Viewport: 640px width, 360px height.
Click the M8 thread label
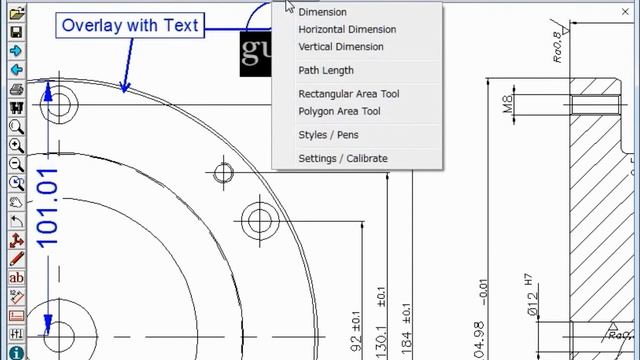point(507,104)
